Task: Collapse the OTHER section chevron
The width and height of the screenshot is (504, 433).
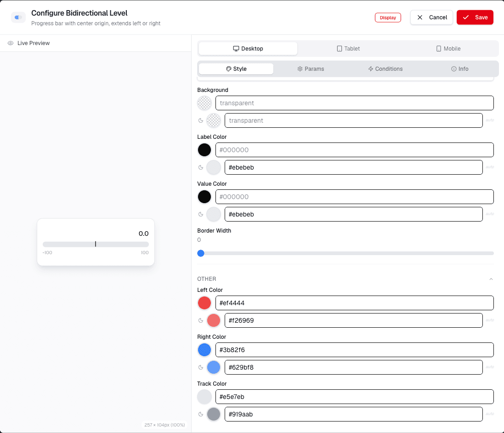Action: click(491, 279)
